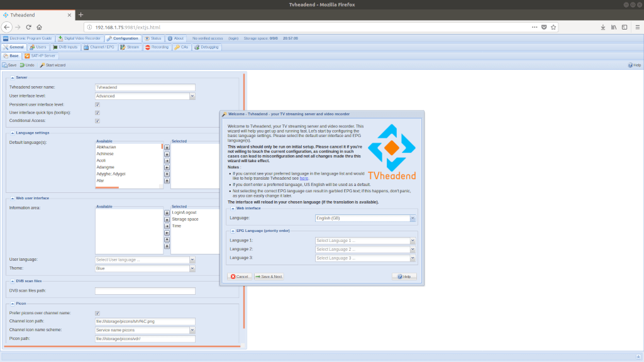Click the Tvheadend server name field

(145, 87)
